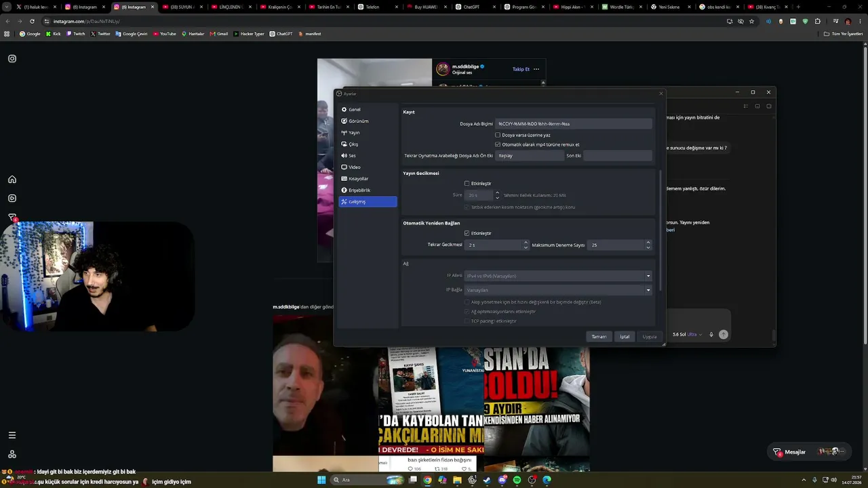Go back with browser back arrow
The image size is (868, 488).
coord(7,21)
